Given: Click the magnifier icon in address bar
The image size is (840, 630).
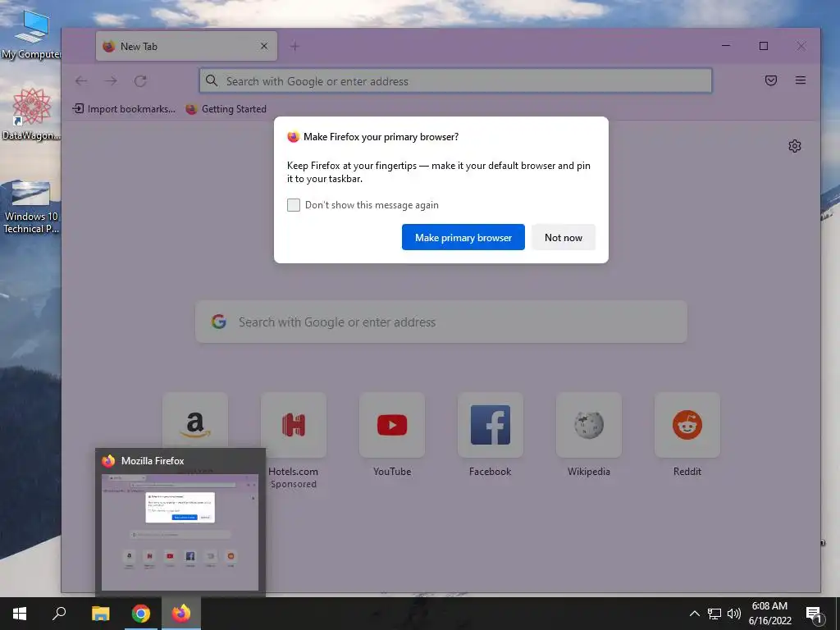Looking at the screenshot, I should [x=212, y=81].
